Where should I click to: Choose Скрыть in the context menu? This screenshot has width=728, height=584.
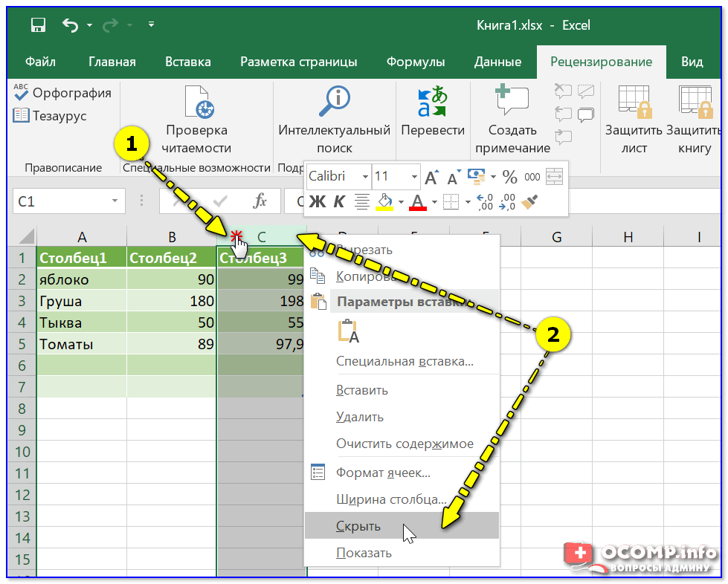point(358,526)
